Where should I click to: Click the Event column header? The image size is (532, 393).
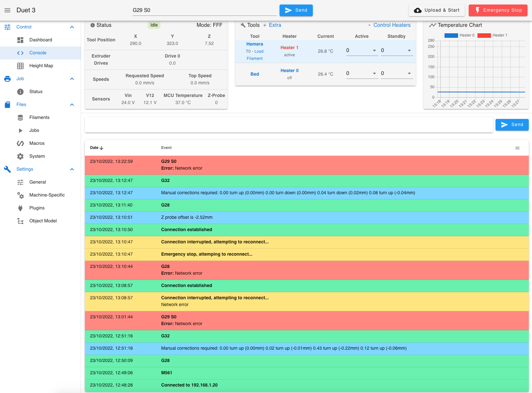tap(166, 148)
